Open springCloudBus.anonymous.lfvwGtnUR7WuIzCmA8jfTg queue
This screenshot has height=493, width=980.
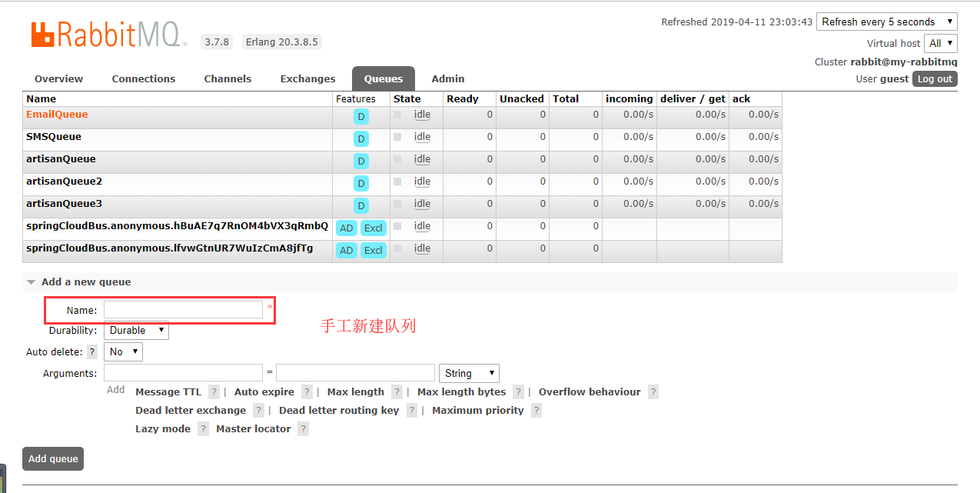click(170, 248)
